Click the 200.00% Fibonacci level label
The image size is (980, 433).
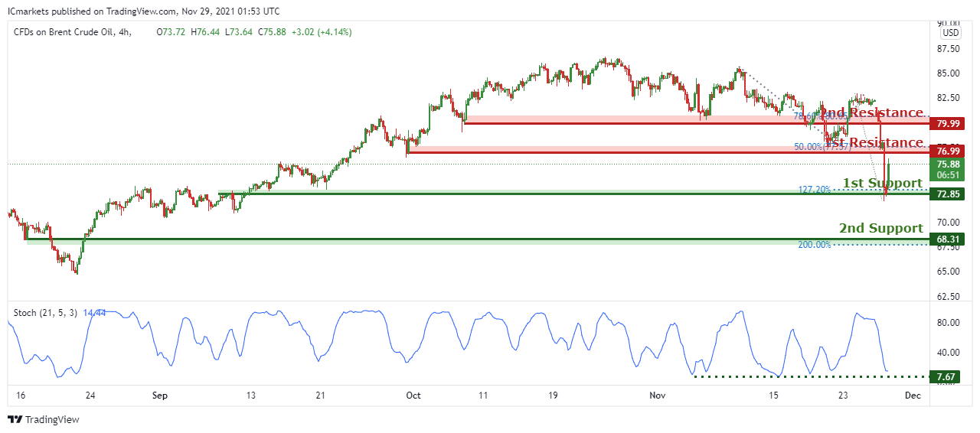pyautogui.click(x=815, y=245)
